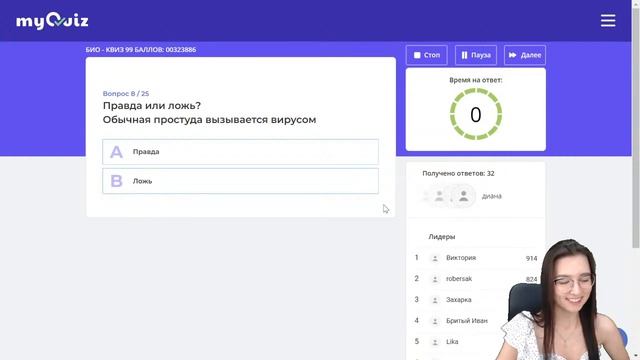
Task: Select leader name Захарка
Action: click(x=459, y=300)
